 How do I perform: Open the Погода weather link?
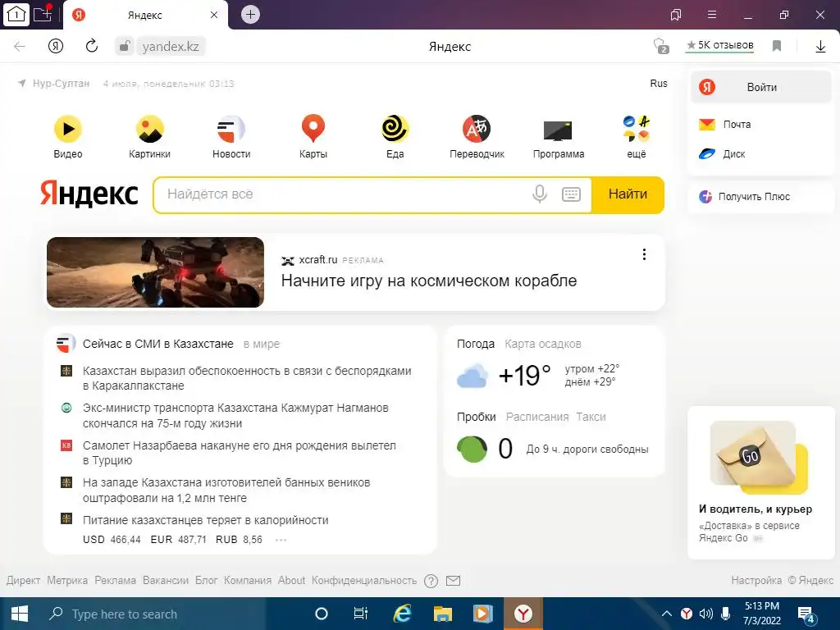(x=476, y=344)
